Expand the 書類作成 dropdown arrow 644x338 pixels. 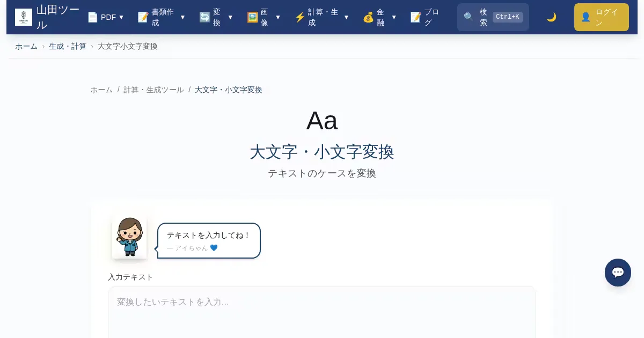182,17
